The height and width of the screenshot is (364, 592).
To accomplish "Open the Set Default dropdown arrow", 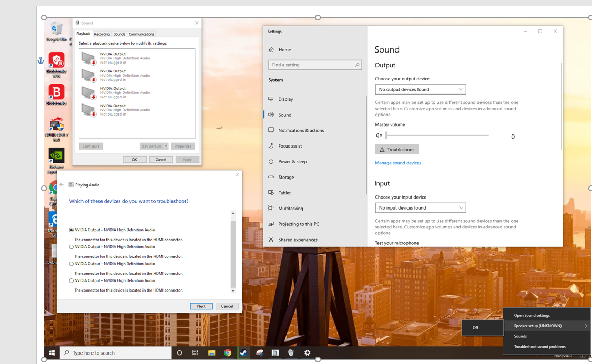I will tap(166, 146).
